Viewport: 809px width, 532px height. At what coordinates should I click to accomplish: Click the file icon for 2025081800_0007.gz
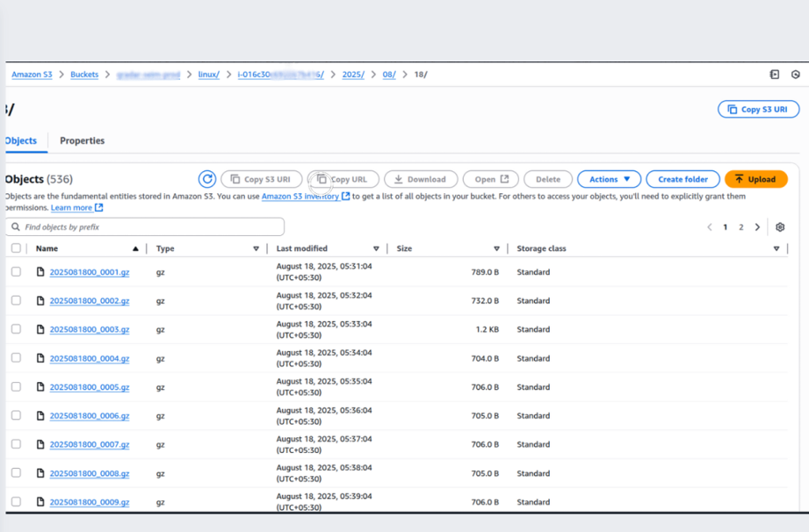[x=40, y=444]
